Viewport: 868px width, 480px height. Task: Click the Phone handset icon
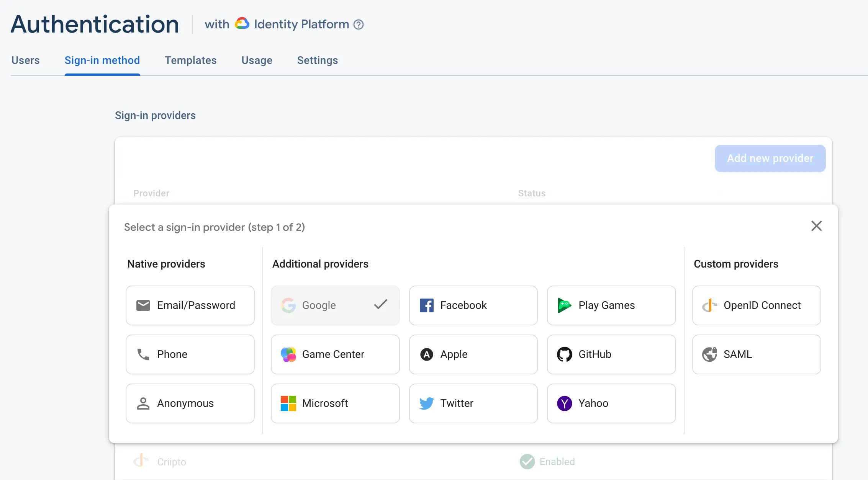click(x=143, y=354)
